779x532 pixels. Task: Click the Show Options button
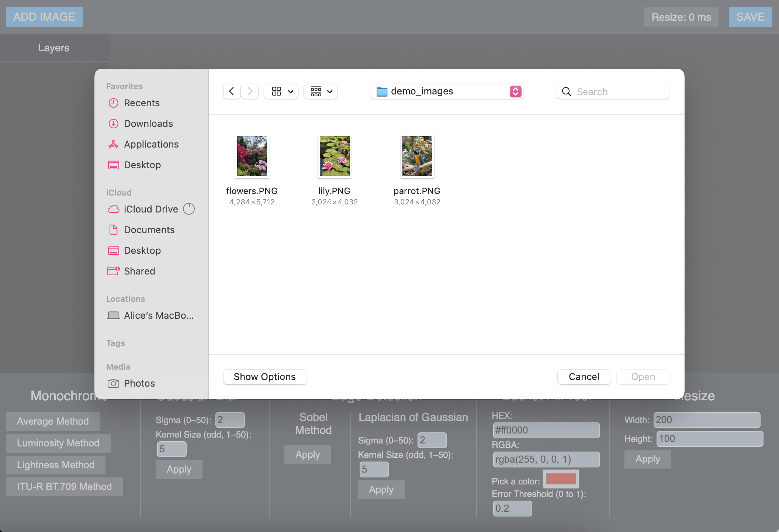265,377
